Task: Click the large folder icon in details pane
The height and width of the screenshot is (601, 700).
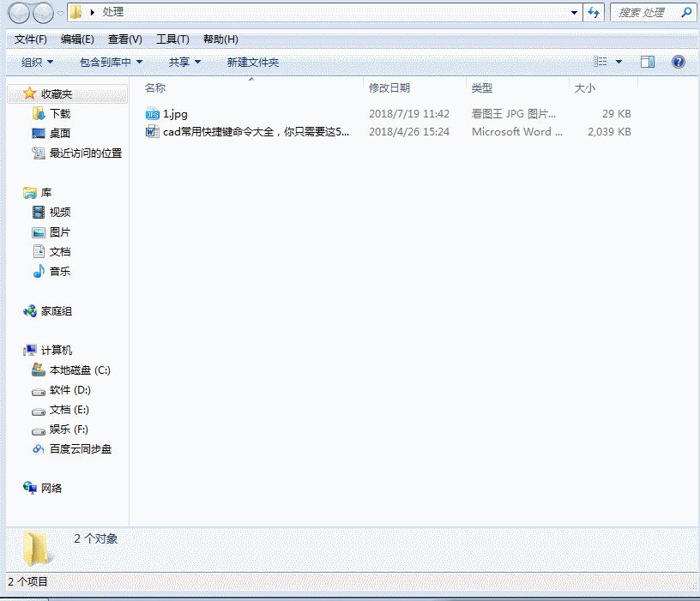Action: [37, 547]
